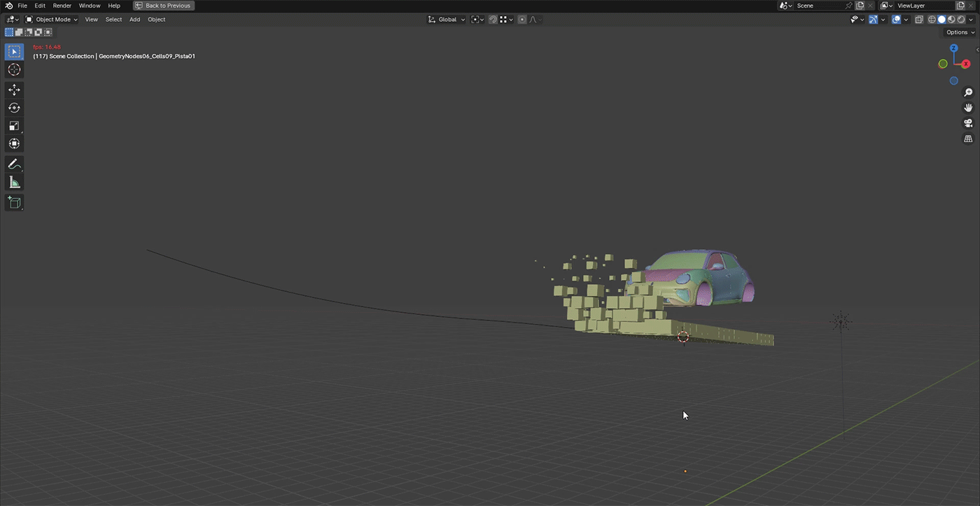The height and width of the screenshot is (506, 980).
Task: Open the Blender logo application menu
Action: pos(8,6)
